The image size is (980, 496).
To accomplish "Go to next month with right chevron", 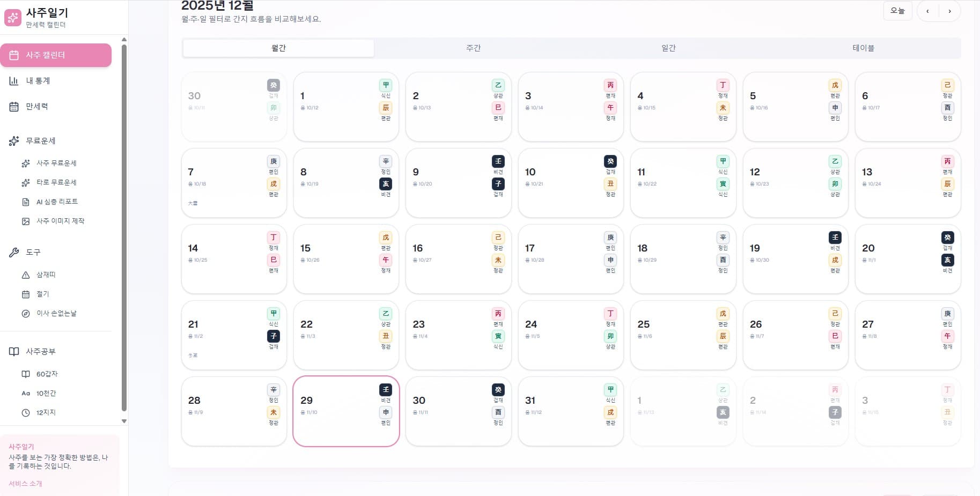I will pyautogui.click(x=949, y=11).
